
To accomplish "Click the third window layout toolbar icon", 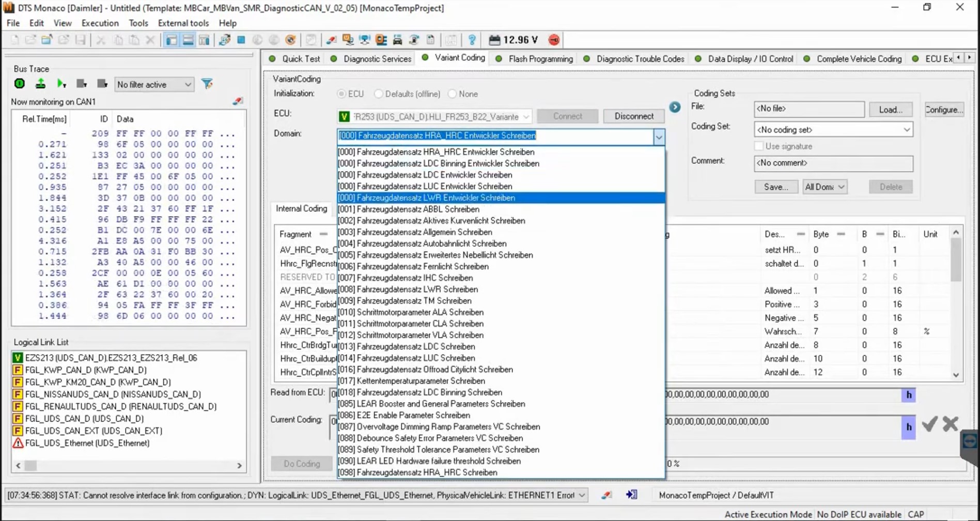I will click(205, 40).
